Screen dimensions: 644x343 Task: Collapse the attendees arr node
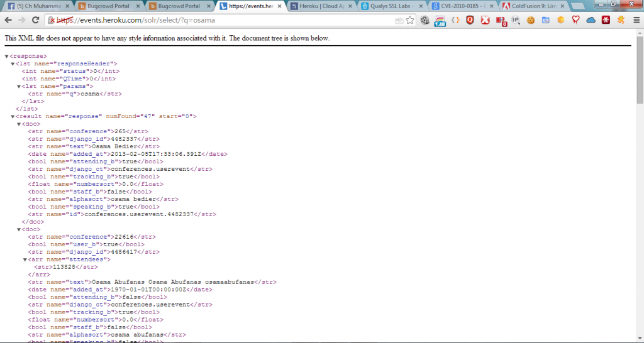[x=25, y=259]
